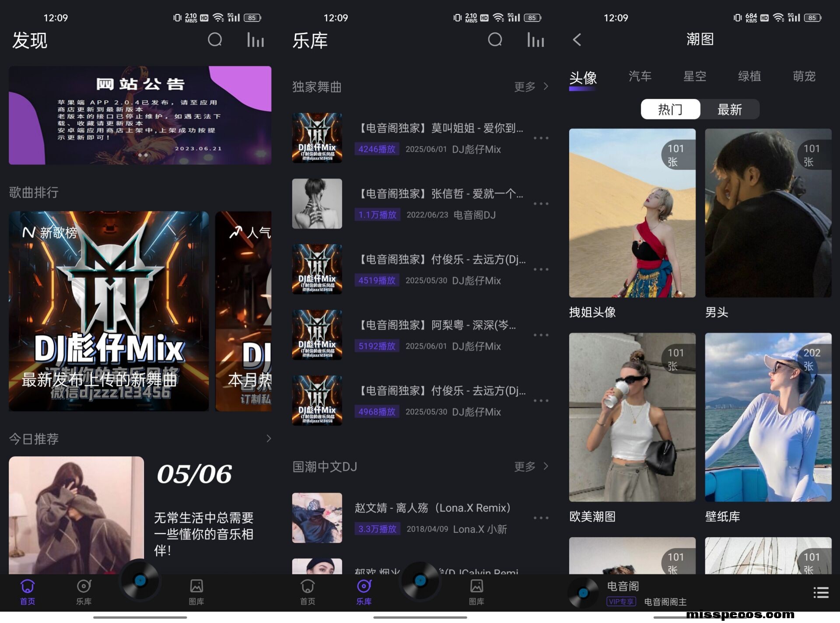The width and height of the screenshot is (840, 623).
Task: Switch to the 绿植 category tab
Action: 749,76
